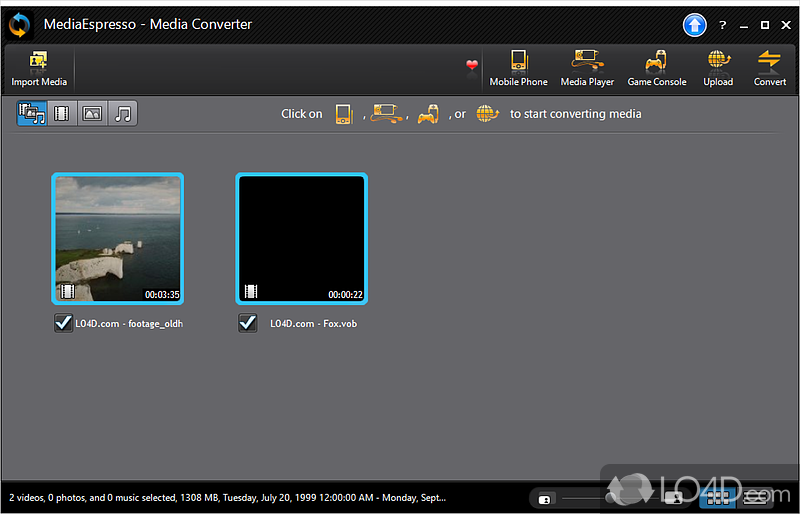Start the Convert button in toolbar
Image resolution: width=800 pixels, height=514 pixels.
coord(769,69)
